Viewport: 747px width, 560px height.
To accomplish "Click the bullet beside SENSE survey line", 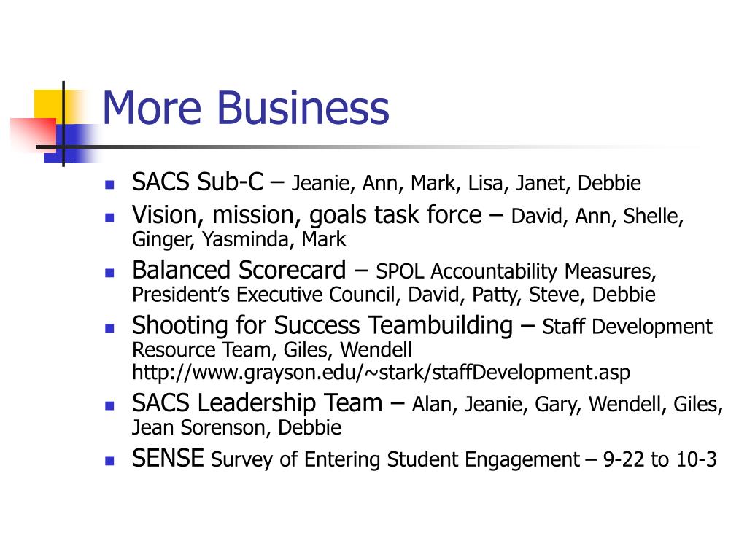I will click(x=109, y=461).
